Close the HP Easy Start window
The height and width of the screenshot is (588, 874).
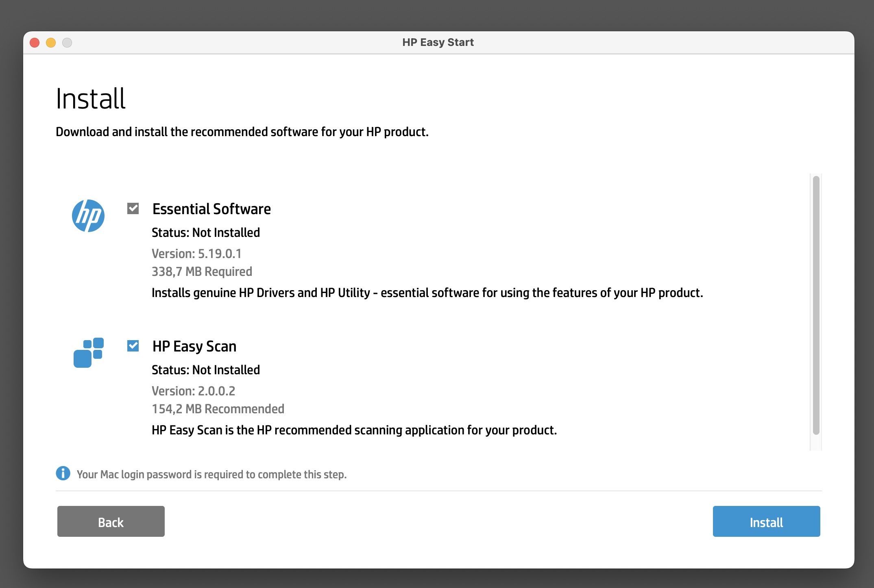pos(35,43)
